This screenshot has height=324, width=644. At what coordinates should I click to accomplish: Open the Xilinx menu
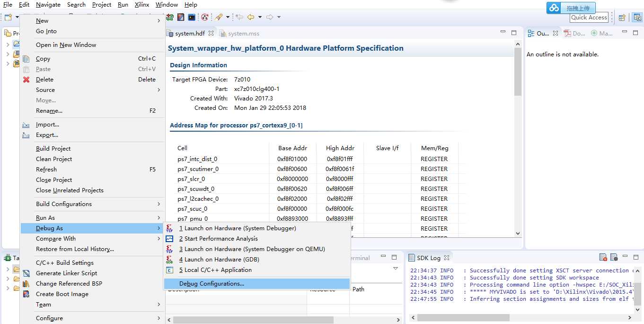click(x=142, y=4)
